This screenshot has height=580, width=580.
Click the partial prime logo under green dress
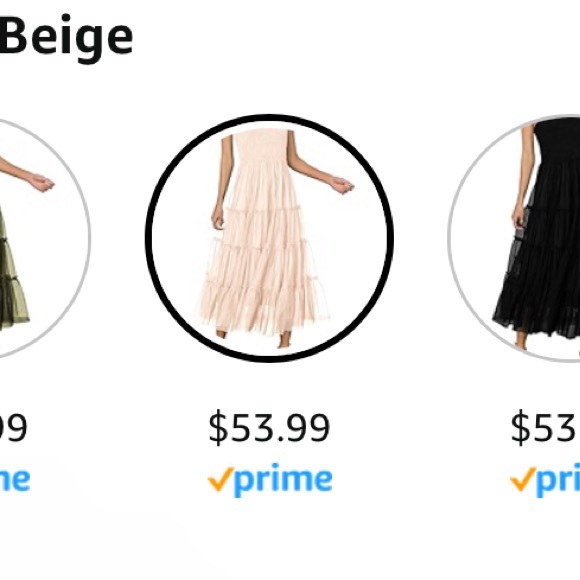(15, 480)
